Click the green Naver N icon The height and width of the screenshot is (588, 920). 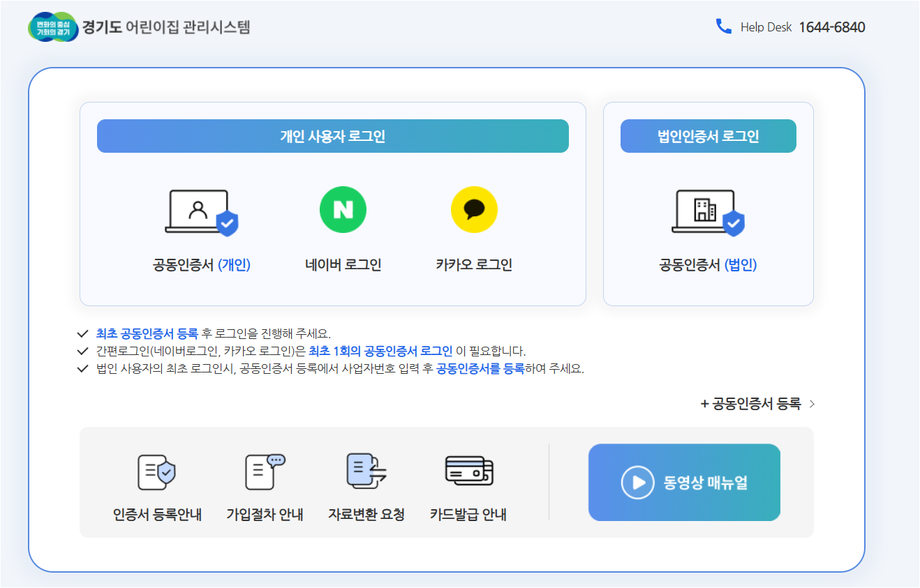point(343,210)
